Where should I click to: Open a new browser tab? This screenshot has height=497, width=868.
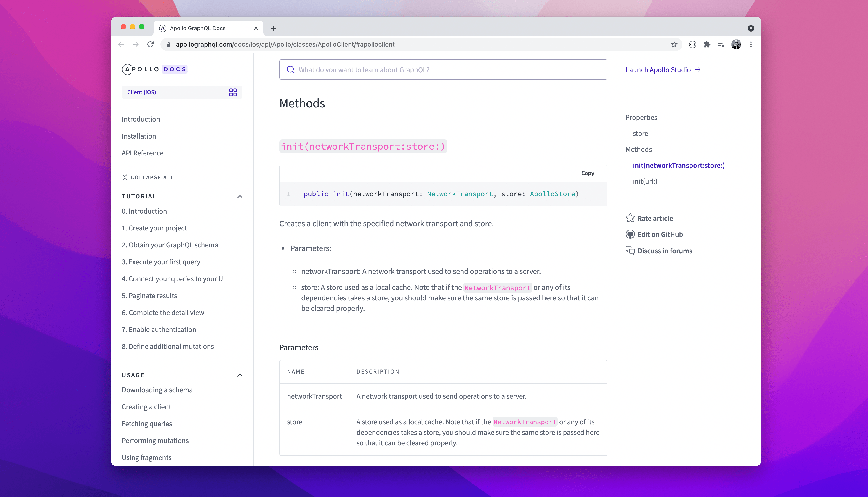pyautogui.click(x=273, y=28)
